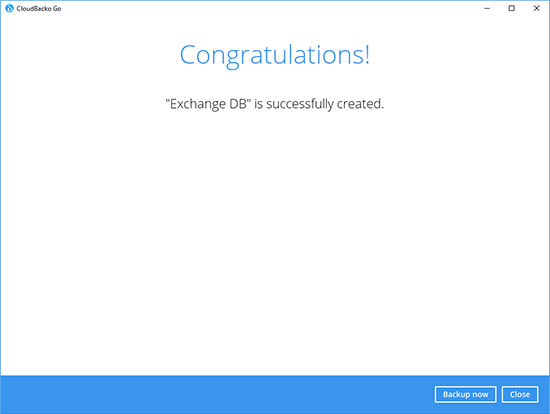The height and width of the screenshot is (414, 550).
Task: Click the CloudBacko Go logo icon
Action: (x=9, y=8)
